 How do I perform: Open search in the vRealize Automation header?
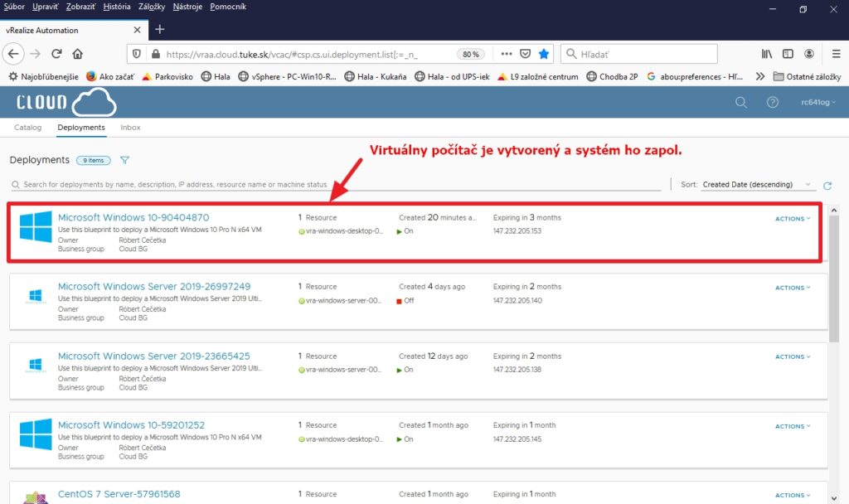tap(740, 102)
